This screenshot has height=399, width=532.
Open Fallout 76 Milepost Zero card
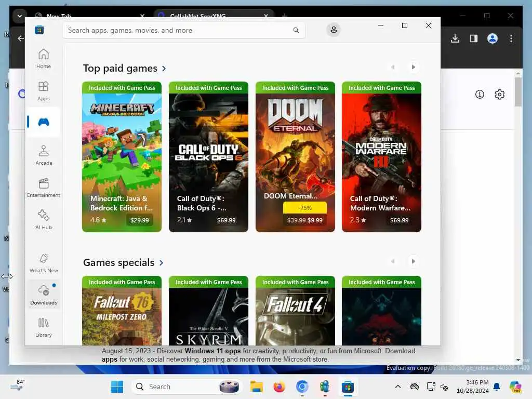tap(122, 311)
